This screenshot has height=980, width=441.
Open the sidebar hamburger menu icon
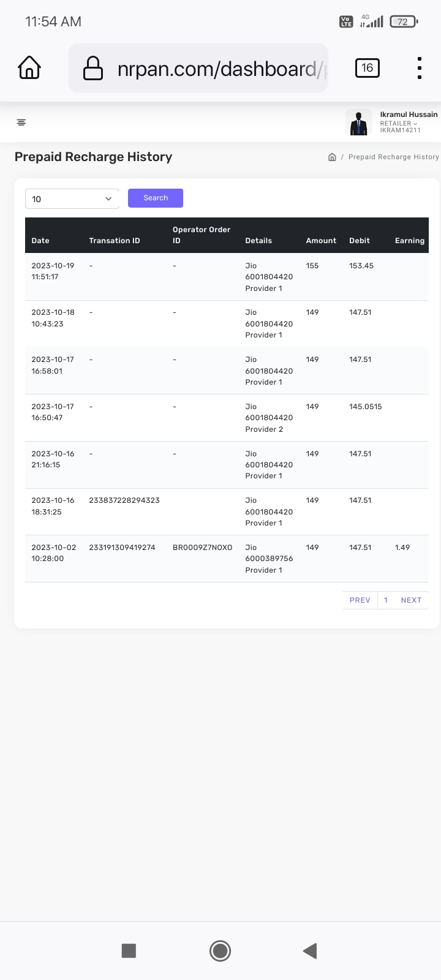(21, 123)
